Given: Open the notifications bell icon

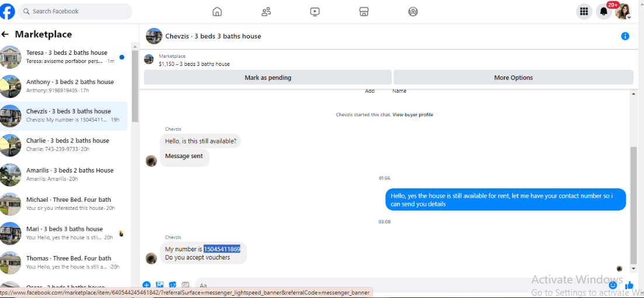Looking at the screenshot, I should point(603,12).
